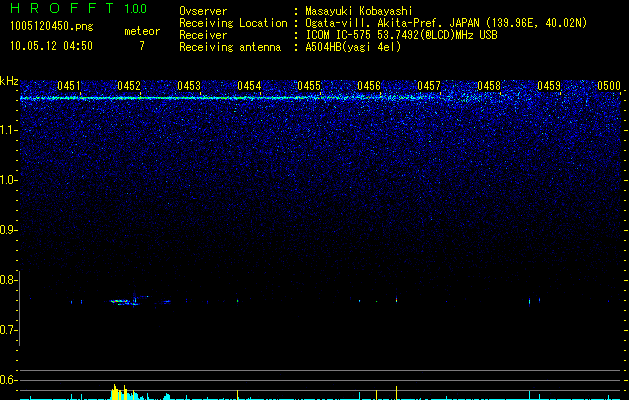Click the tall yellow intensity spike near 0452
629x400 pixels.
tap(114, 392)
